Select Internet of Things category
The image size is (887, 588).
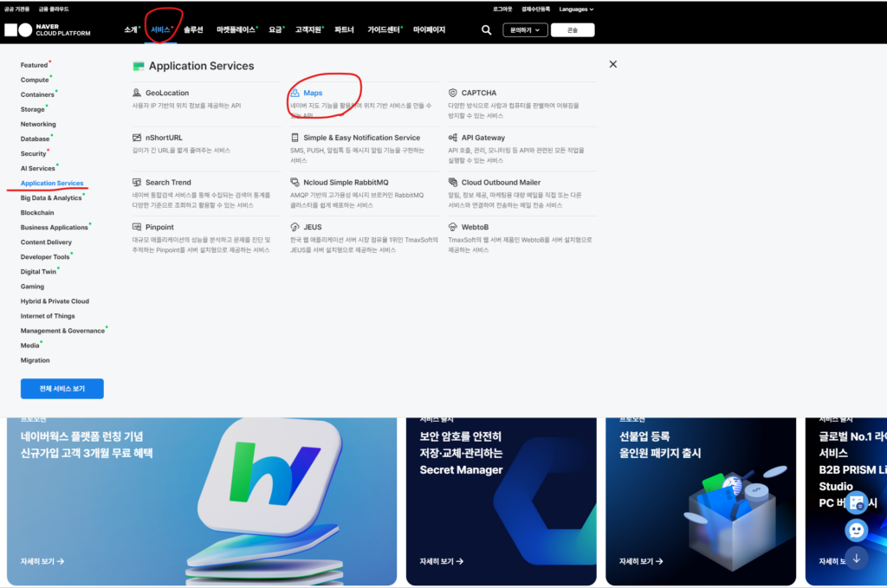click(48, 315)
